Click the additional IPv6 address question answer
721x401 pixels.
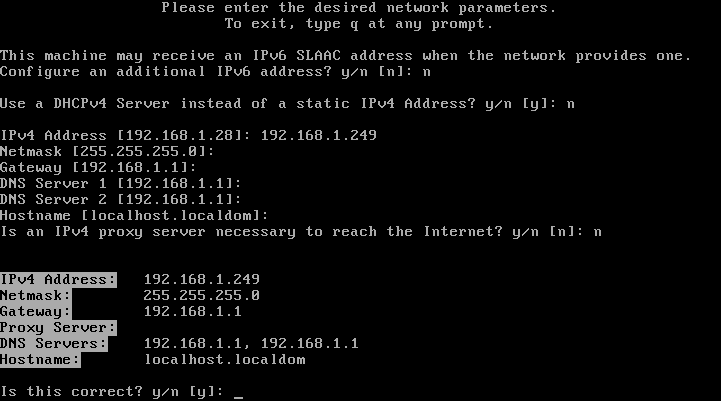pos(426,72)
